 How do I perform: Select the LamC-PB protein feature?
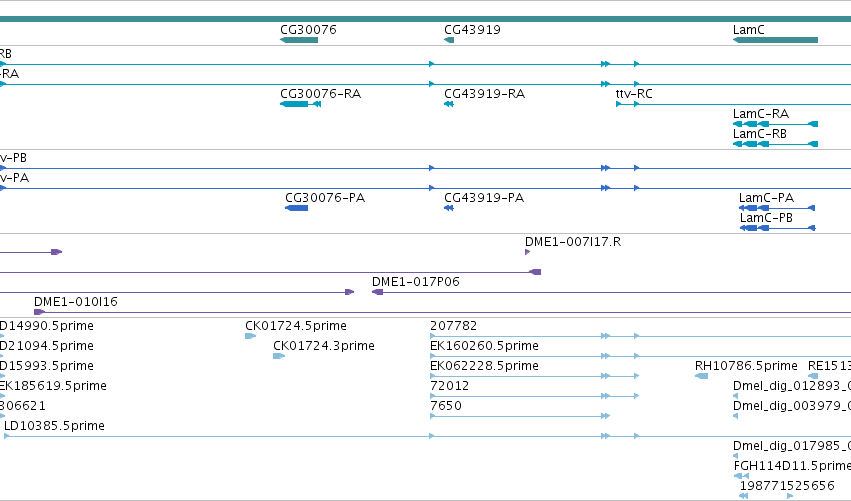pos(778,229)
